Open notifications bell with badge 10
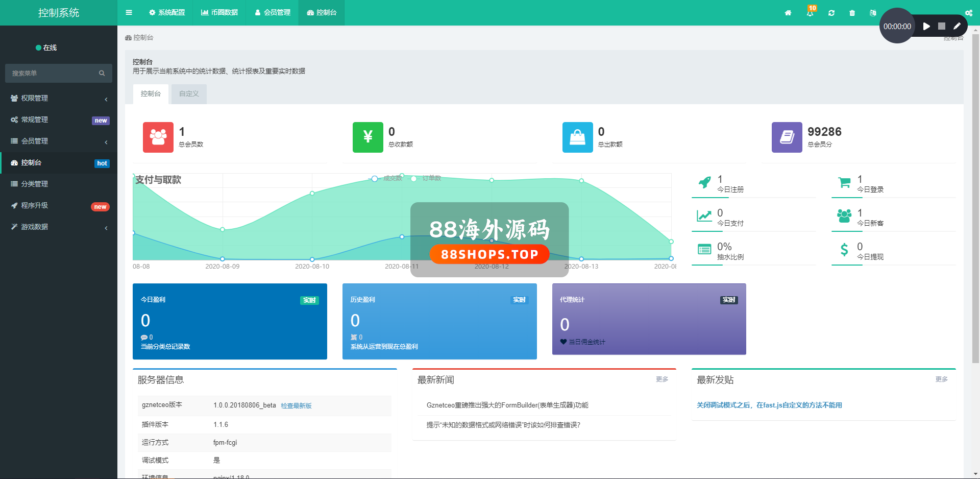 (x=810, y=13)
